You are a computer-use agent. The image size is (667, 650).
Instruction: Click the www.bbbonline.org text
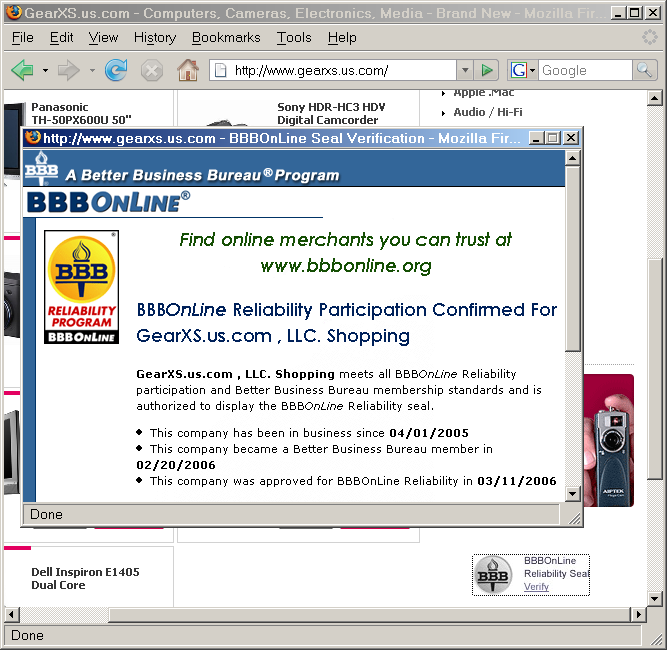(346, 266)
